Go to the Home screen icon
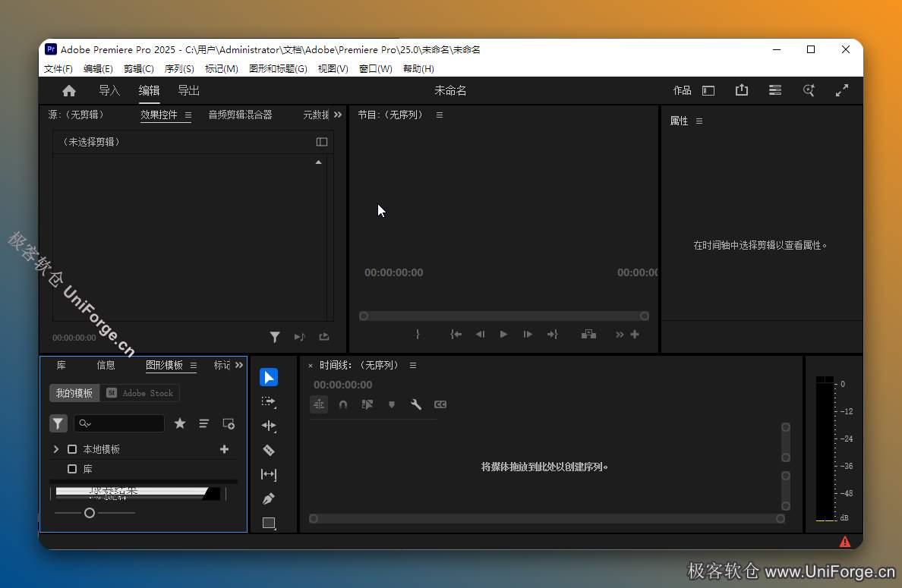This screenshot has height=588, width=902. coord(69,91)
